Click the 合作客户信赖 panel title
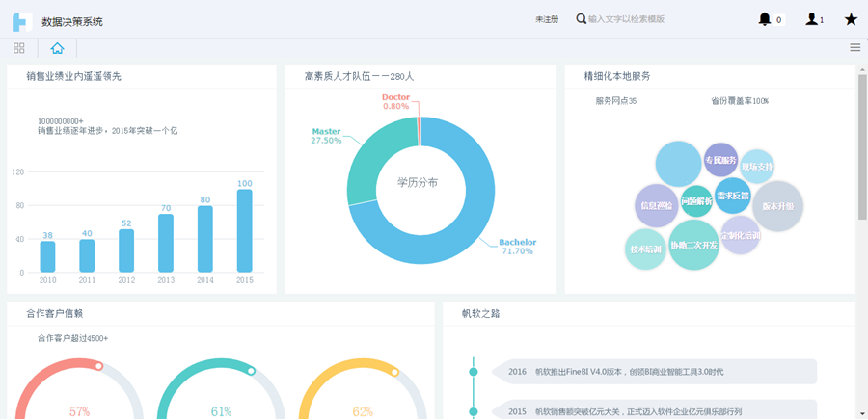This screenshot has height=420, width=868. [55, 314]
